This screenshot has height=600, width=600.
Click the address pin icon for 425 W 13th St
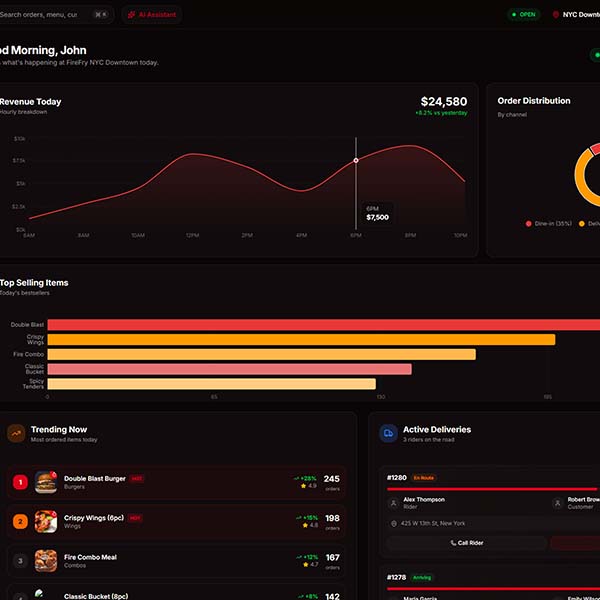tap(394, 523)
